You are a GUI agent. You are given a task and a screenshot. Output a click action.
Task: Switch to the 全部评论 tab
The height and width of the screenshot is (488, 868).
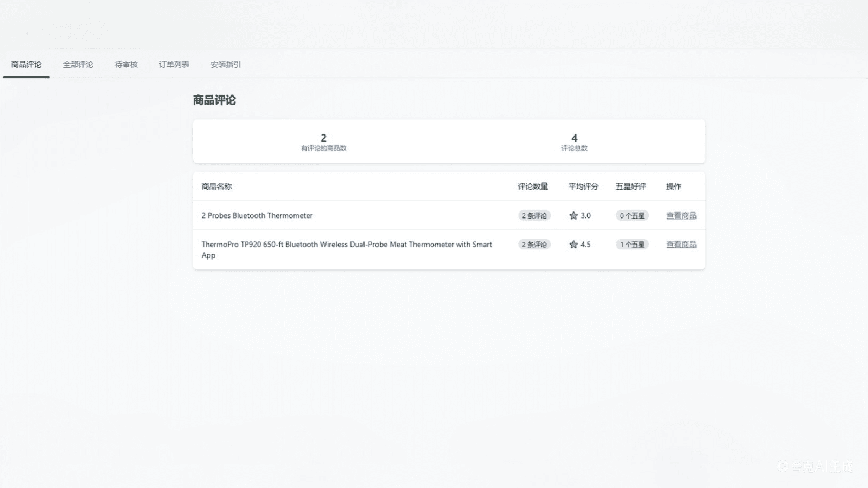coord(78,65)
